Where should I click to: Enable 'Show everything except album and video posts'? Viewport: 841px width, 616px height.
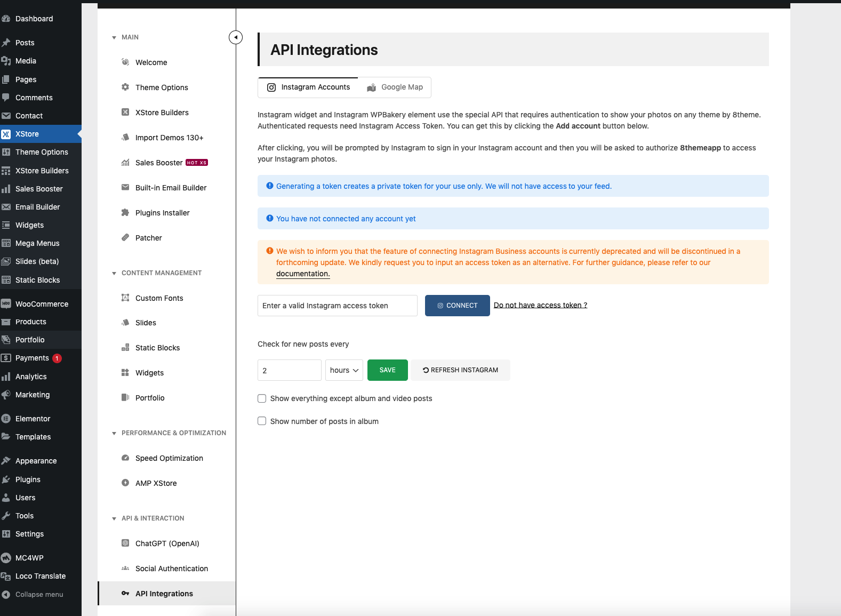[x=262, y=398]
